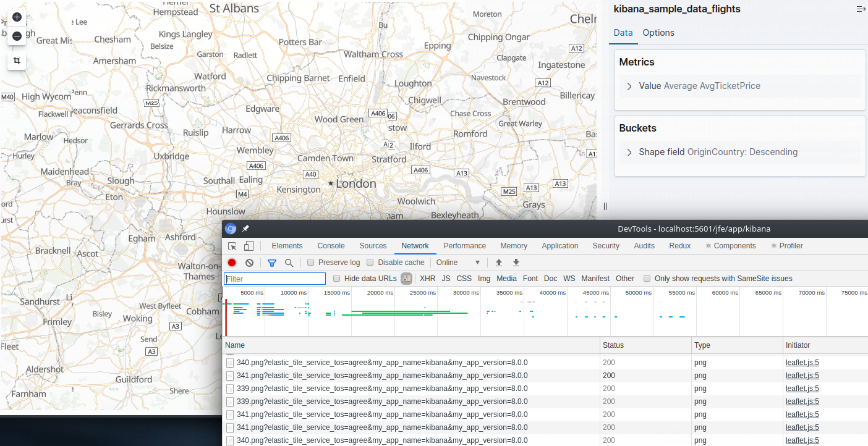Open the Online throttling dropdown

458,263
